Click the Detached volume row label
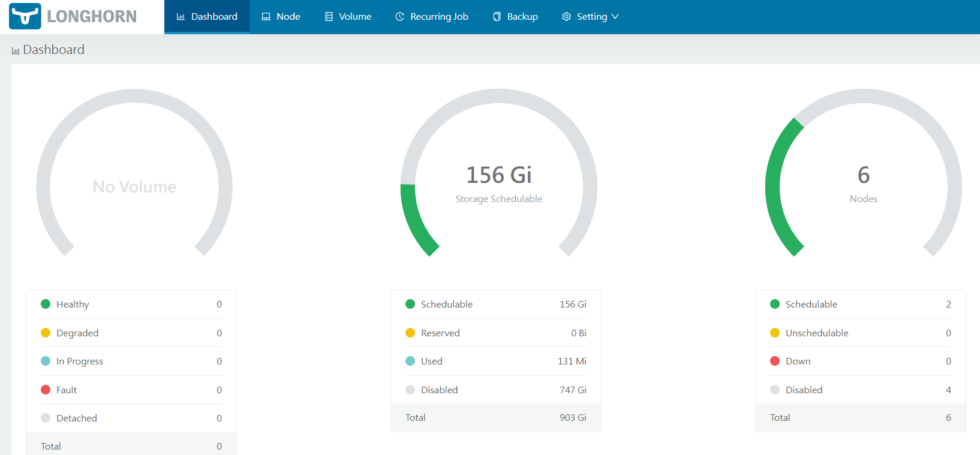980x455 pixels. pyautogui.click(x=77, y=418)
